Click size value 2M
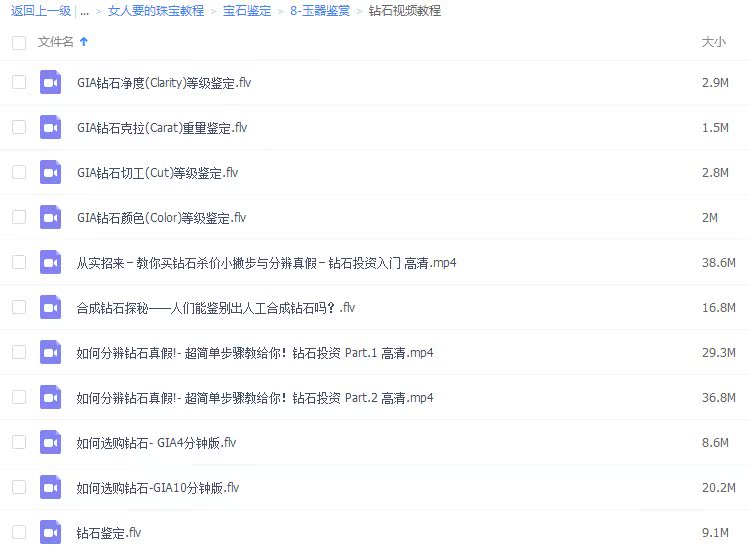The width and height of the screenshot is (750, 554). click(710, 218)
